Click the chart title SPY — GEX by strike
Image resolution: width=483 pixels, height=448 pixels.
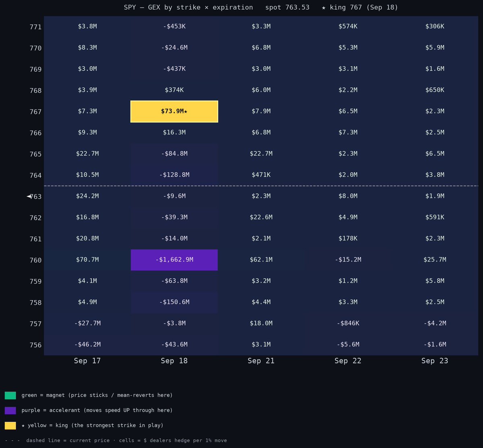tap(162, 8)
